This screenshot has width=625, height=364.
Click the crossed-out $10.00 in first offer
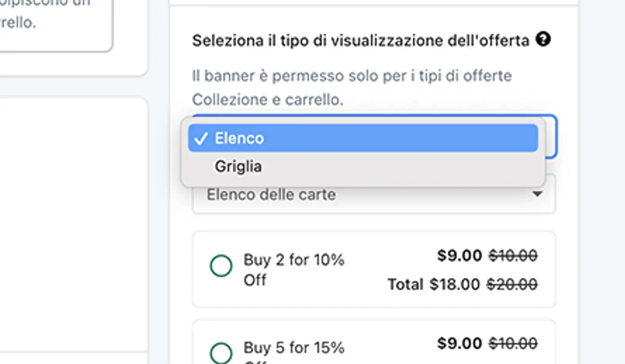(513, 255)
